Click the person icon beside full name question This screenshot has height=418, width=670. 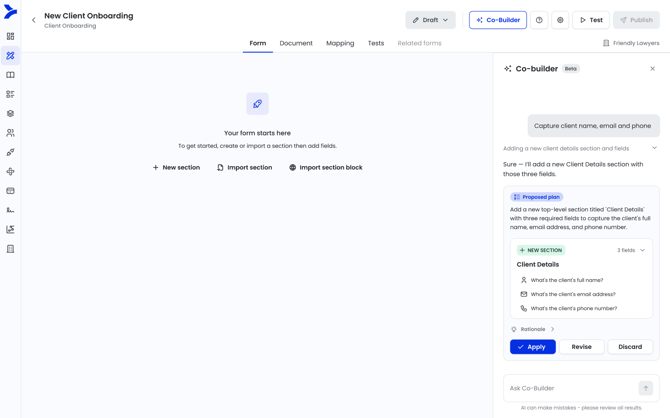[523, 280]
